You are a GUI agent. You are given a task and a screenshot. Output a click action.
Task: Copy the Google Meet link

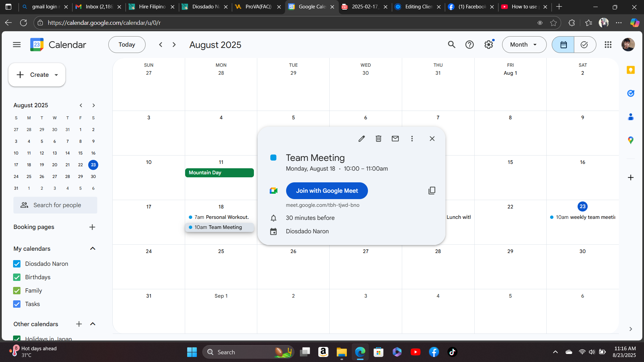point(432,191)
